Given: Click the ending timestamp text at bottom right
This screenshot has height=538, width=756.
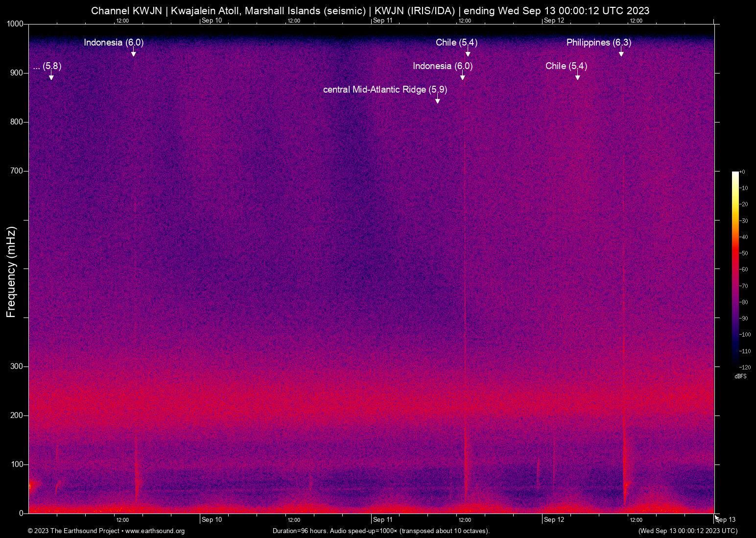Looking at the screenshot, I should (687, 531).
